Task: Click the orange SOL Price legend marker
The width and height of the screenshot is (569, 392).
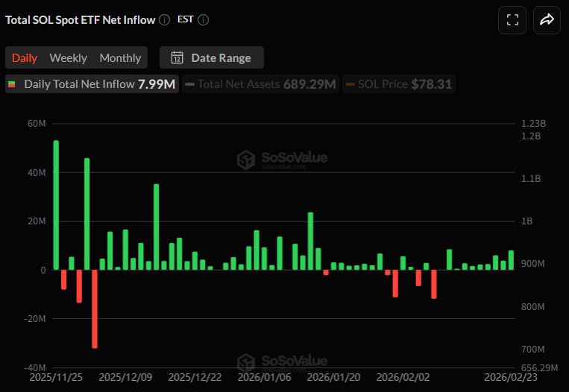Action: point(350,84)
